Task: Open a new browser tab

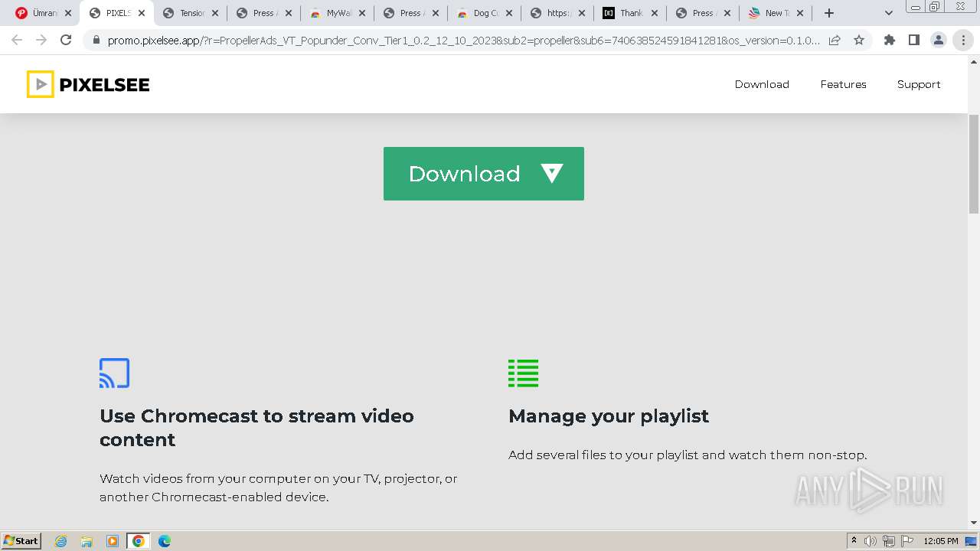Action: point(829,13)
